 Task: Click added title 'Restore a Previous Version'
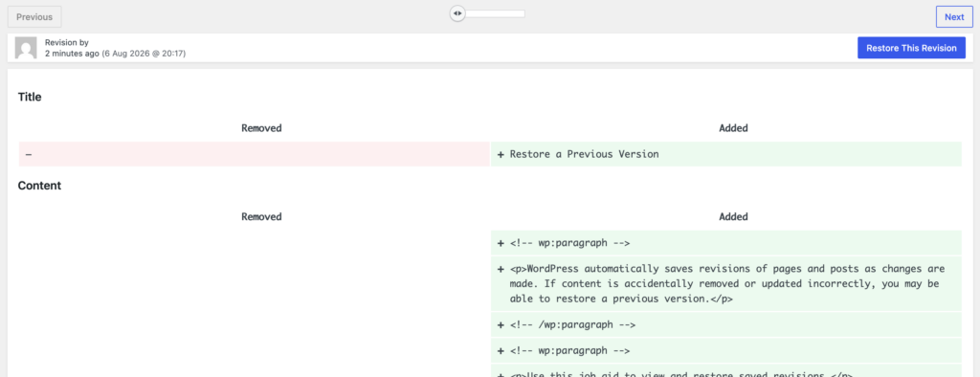pos(726,154)
